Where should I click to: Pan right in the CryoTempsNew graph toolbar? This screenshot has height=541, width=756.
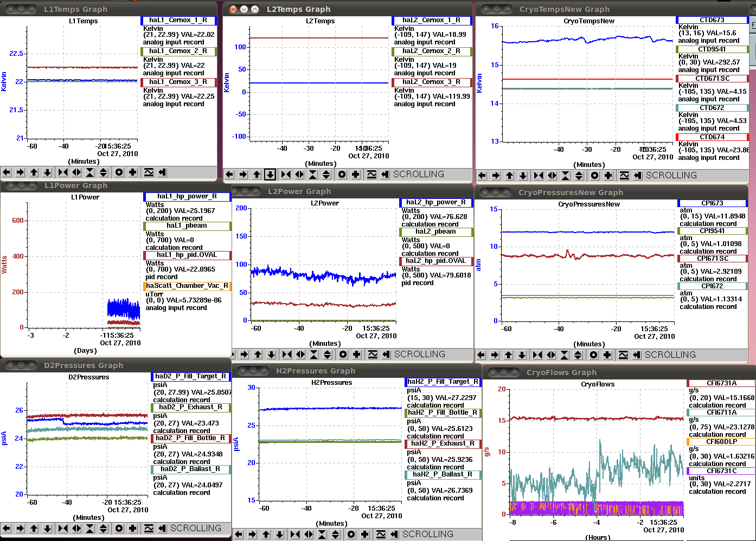click(496, 176)
